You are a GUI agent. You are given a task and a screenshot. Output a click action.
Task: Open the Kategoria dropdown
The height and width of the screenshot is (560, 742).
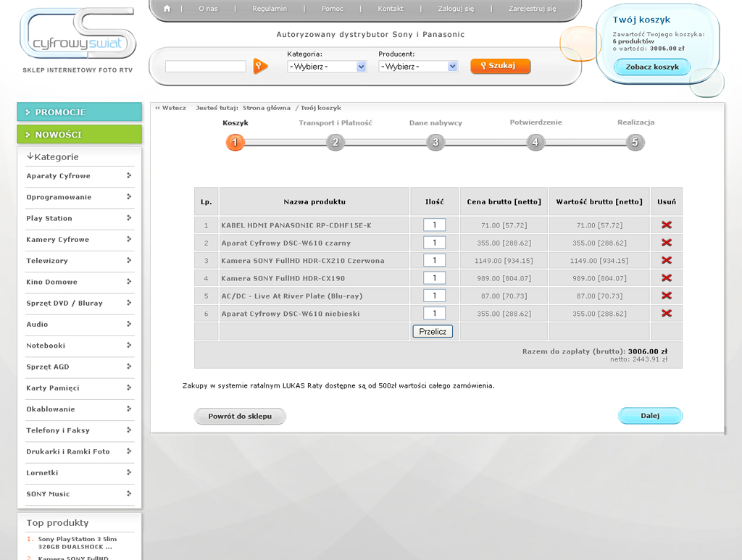coord(327,67)
